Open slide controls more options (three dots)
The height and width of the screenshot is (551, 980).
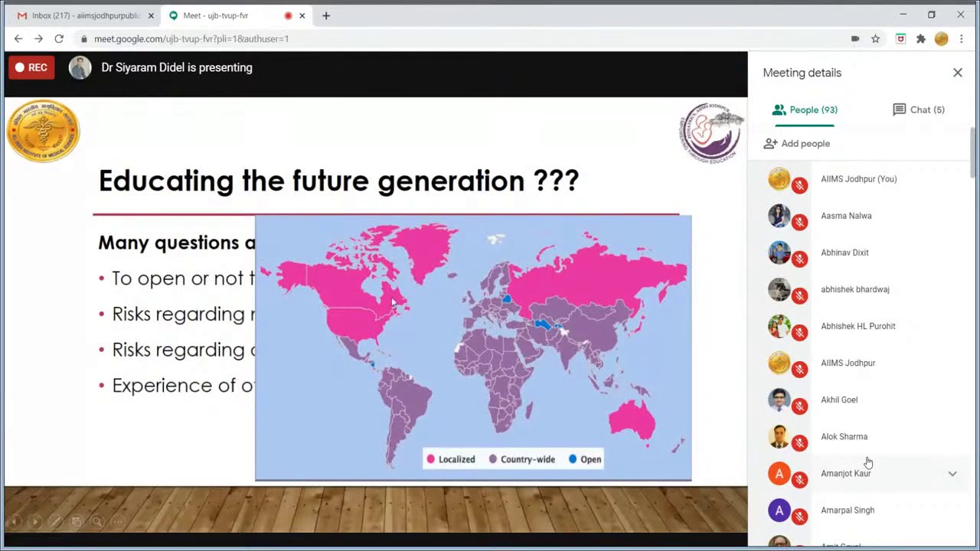click(x=117, y=522)
